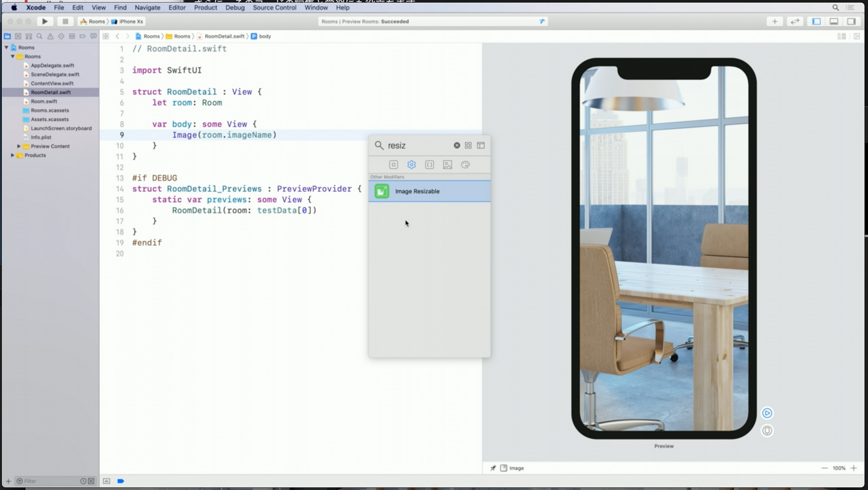Expand the Preview Content folder
Viewport: 868px width, 490px height.
pos(19,147)
